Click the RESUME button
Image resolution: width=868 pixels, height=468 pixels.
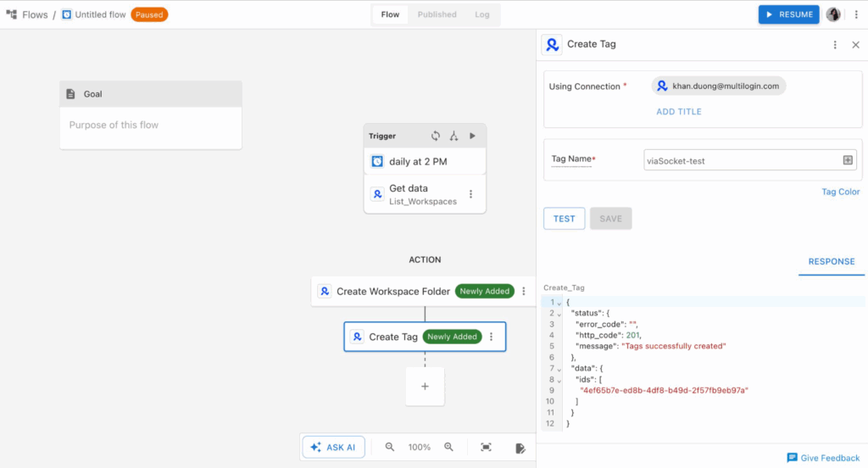tap(789, 14)
